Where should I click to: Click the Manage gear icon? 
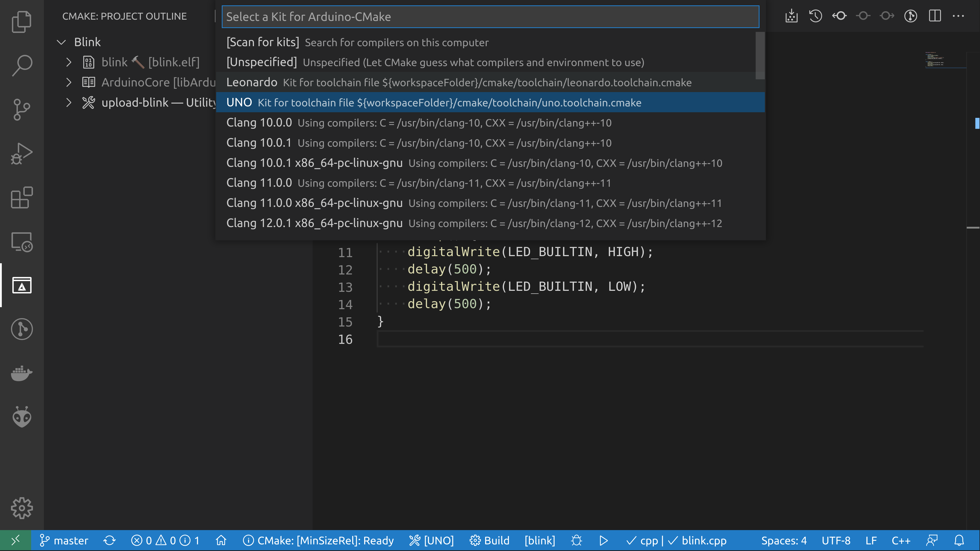[22, 508]
